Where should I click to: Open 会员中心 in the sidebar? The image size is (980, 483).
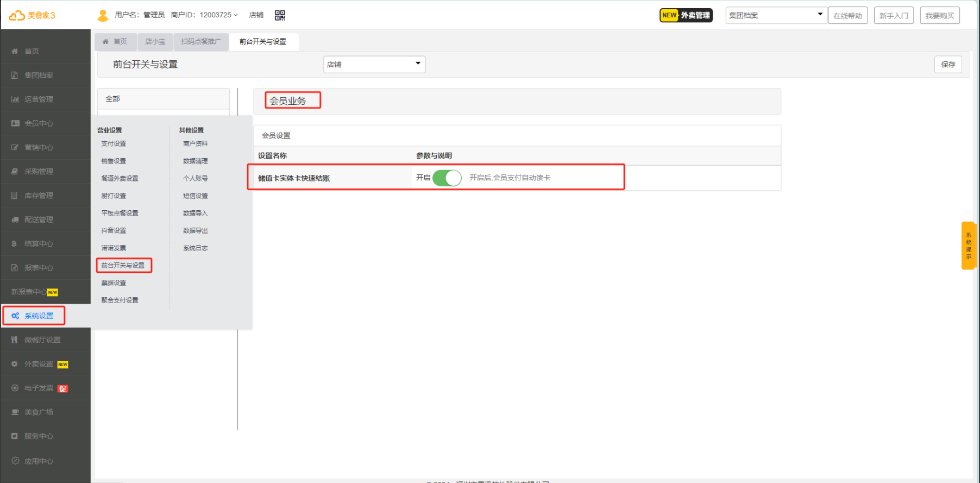click(39, 123)
